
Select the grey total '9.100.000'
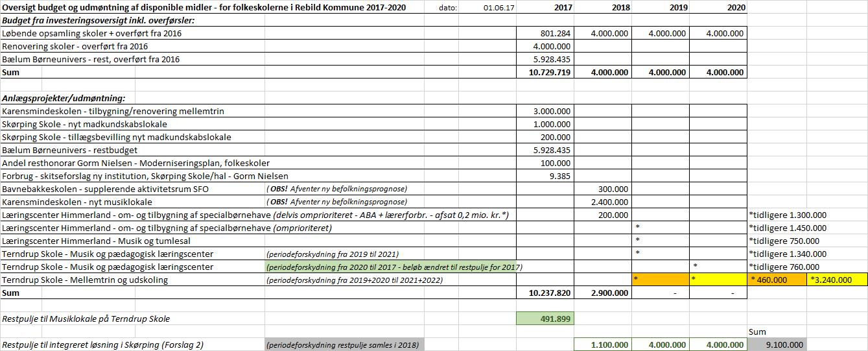777,345
